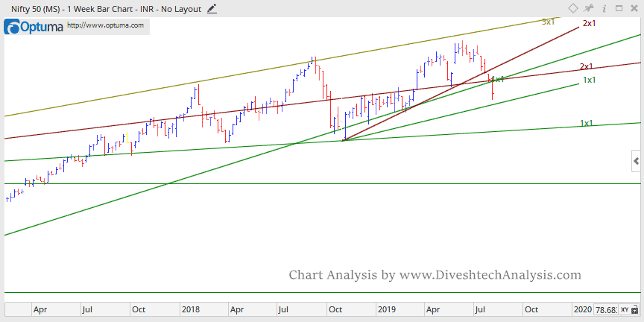Viewport: 644px width, 322px height.
Task: Expand side panel with left arrow handle
Action: (636, 161)
